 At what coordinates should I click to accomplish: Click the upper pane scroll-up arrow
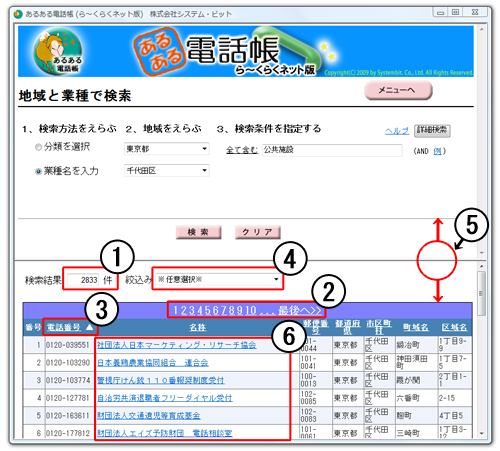(481, 30)
